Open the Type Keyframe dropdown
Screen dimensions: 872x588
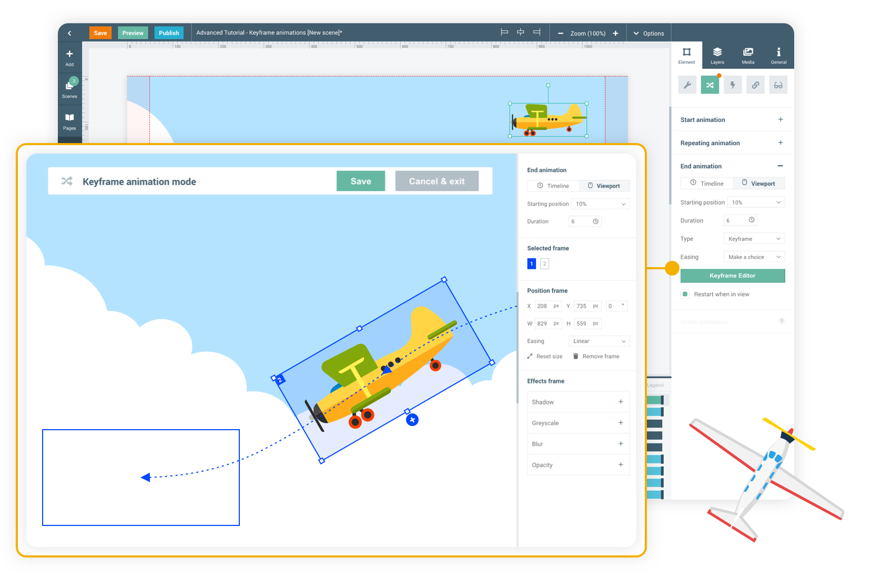click(754, 239)
